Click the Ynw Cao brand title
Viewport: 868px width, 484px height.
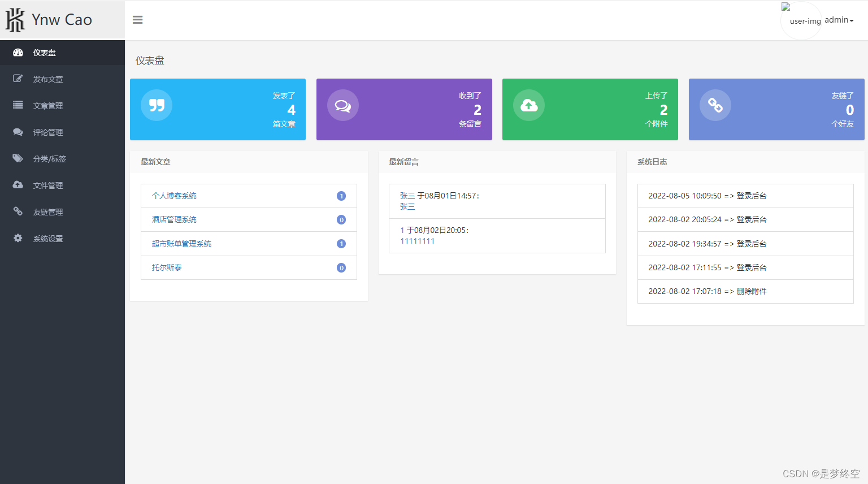[x=62, y=20]
